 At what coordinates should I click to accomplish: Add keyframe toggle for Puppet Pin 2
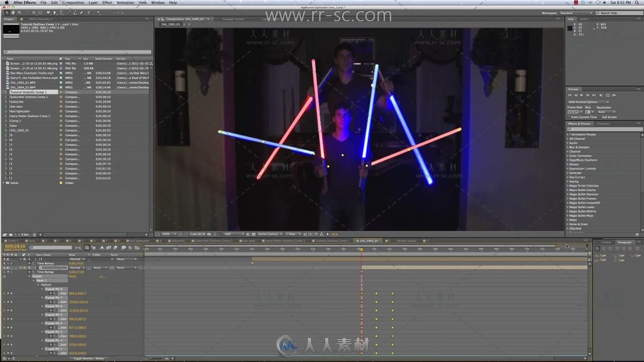(8, 344)
